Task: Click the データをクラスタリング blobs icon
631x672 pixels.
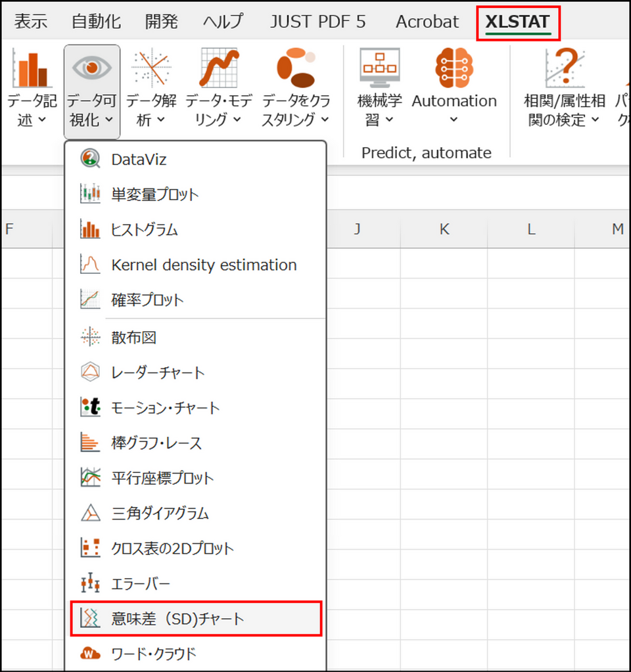Action: click(x=296, y=68)
